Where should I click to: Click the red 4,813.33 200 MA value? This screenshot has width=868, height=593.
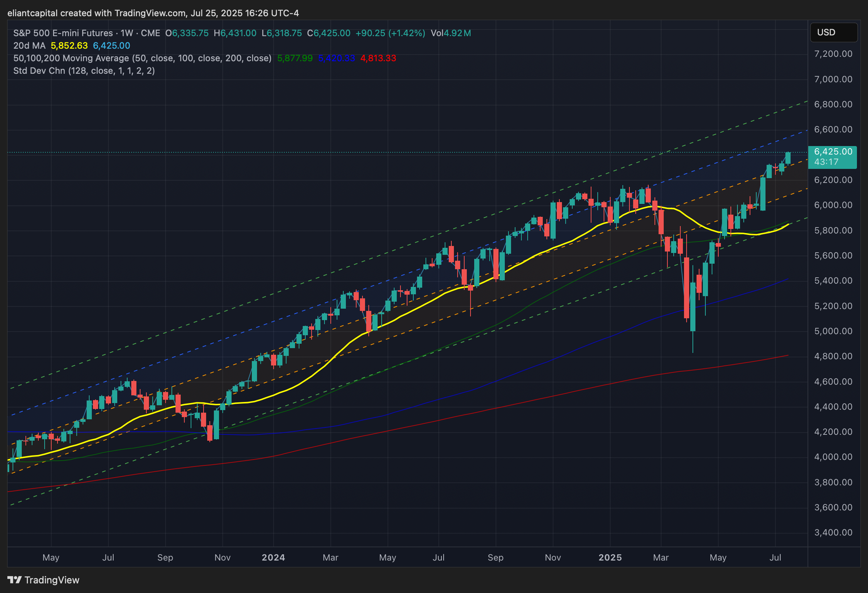(378, 58)
